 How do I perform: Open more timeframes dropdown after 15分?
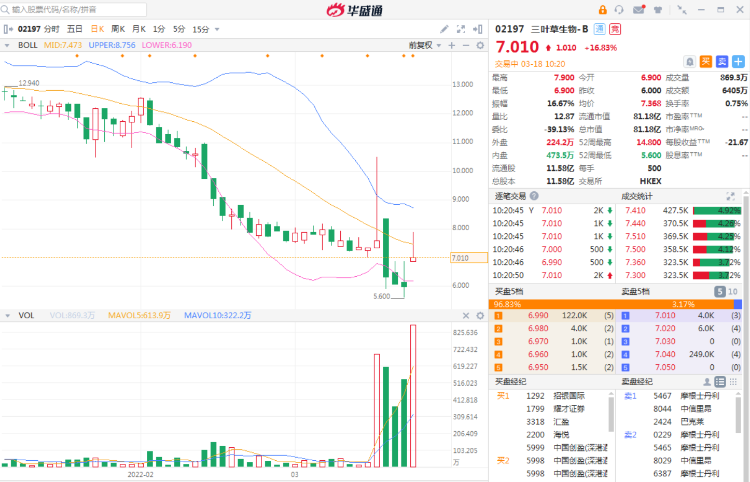point(217,30)
